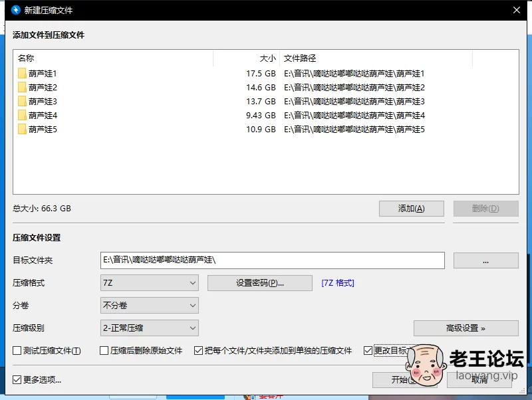Select the 葫芦娃2 folder icon
Viewport: 532px width, 400px height.
tap(22, 87)
